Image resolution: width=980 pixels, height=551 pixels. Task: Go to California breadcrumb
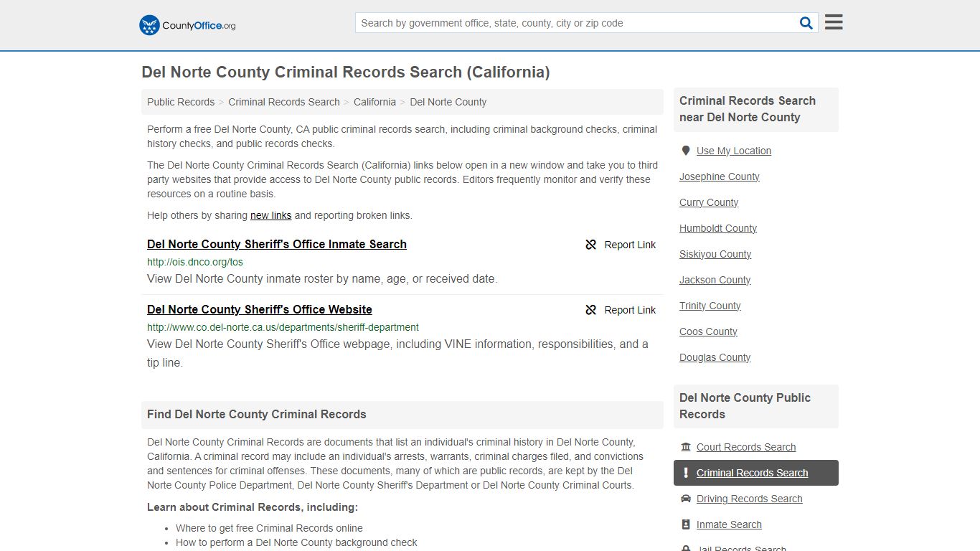[374, 102]
